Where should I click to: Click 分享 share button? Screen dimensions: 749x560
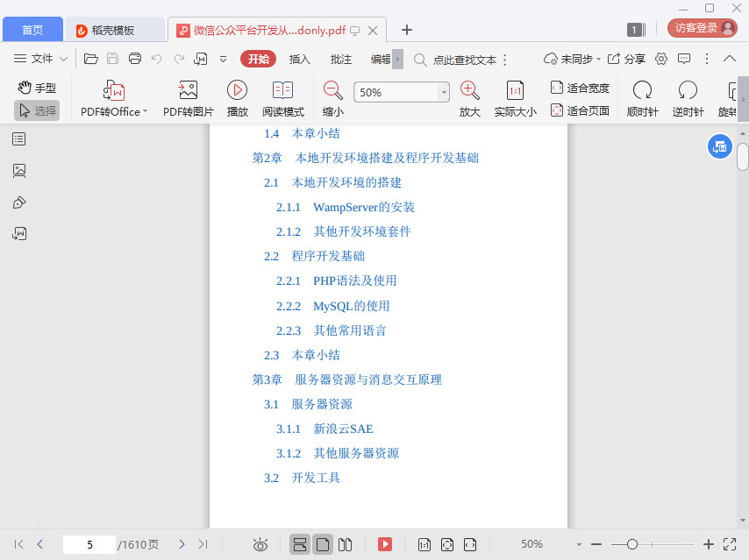tap(626, 60)
